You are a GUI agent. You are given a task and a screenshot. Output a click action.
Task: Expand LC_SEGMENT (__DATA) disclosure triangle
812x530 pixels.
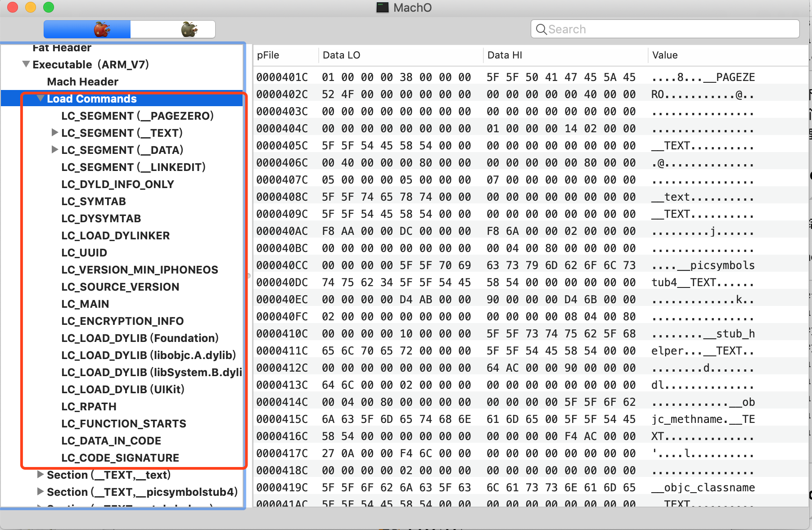[x=54, y=150]
